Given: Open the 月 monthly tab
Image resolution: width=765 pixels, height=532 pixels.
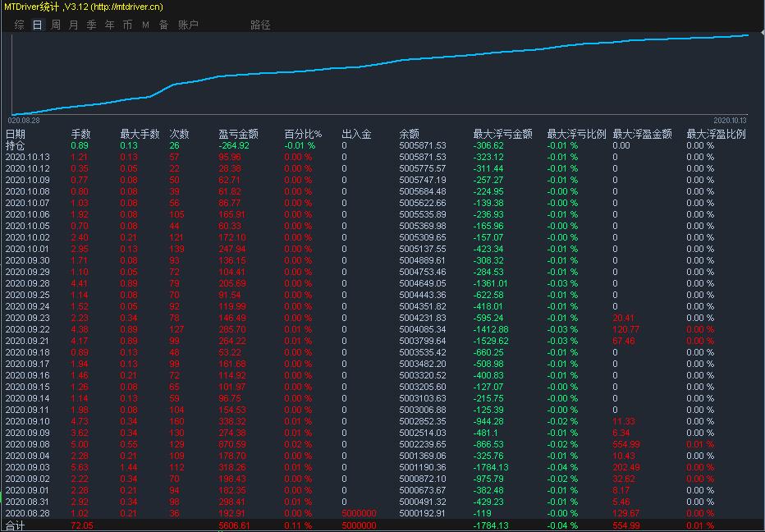Looking at the screenshot, I should pos(74,25).
